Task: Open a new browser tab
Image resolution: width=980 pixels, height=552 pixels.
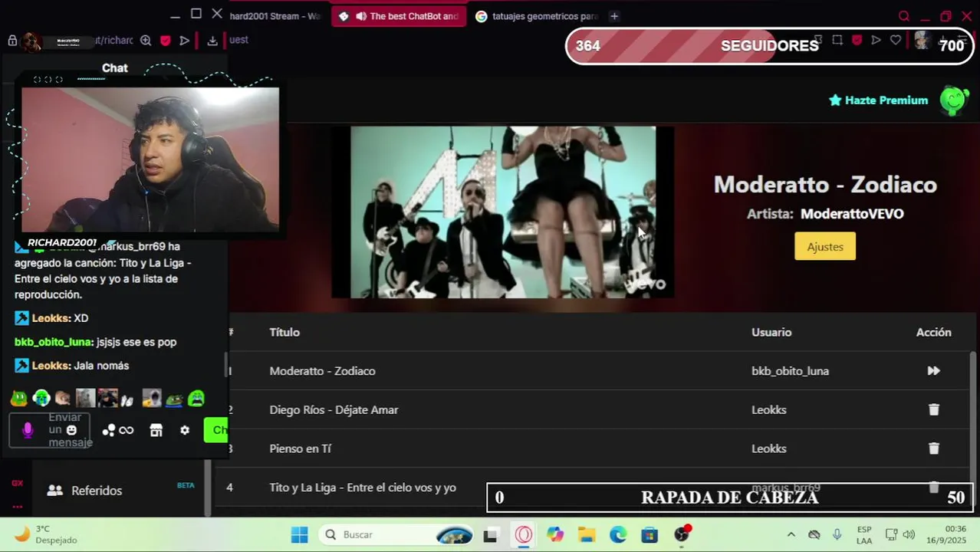Action: (614, 16)
